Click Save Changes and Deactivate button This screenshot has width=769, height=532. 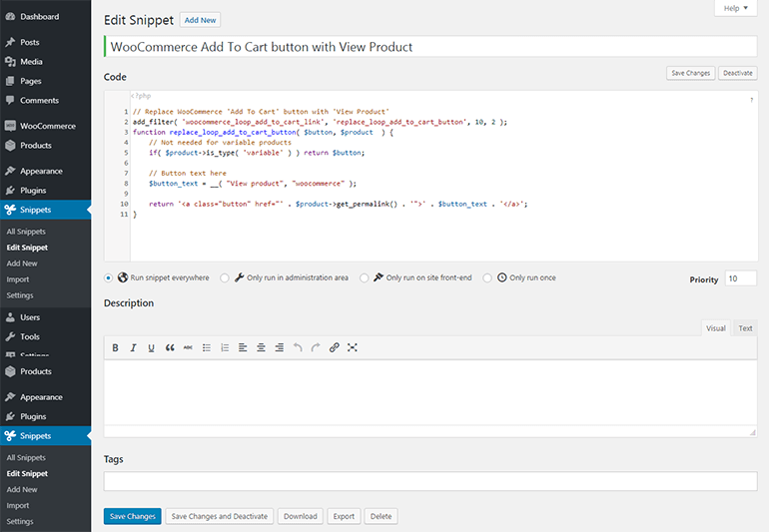coord(220,516)
